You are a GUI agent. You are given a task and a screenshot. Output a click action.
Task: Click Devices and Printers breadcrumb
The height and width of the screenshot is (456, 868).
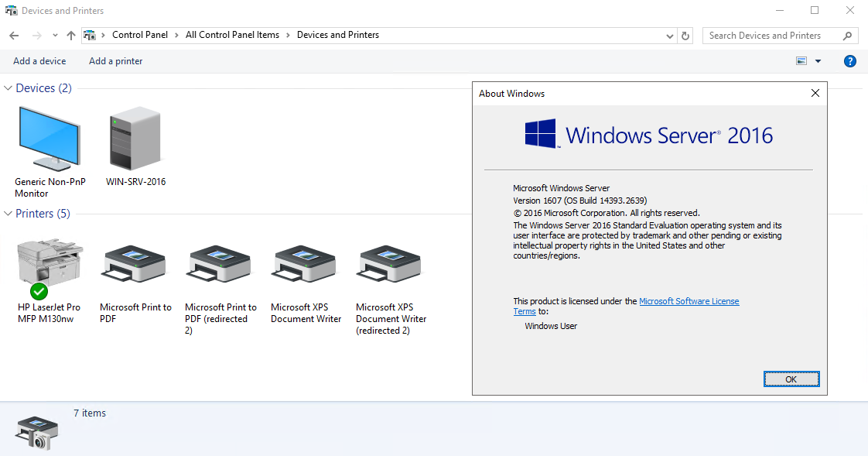(x=337, y=35)
